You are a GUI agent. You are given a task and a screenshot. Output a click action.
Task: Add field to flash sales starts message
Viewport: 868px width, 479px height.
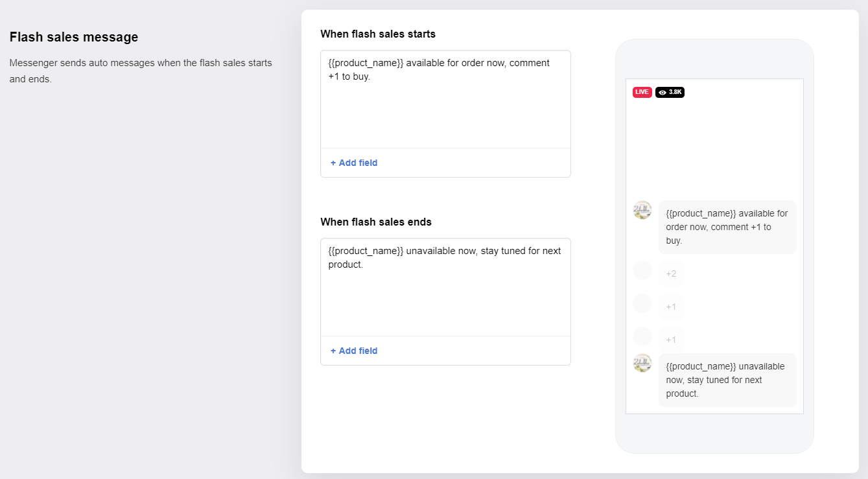pos(354,163)
